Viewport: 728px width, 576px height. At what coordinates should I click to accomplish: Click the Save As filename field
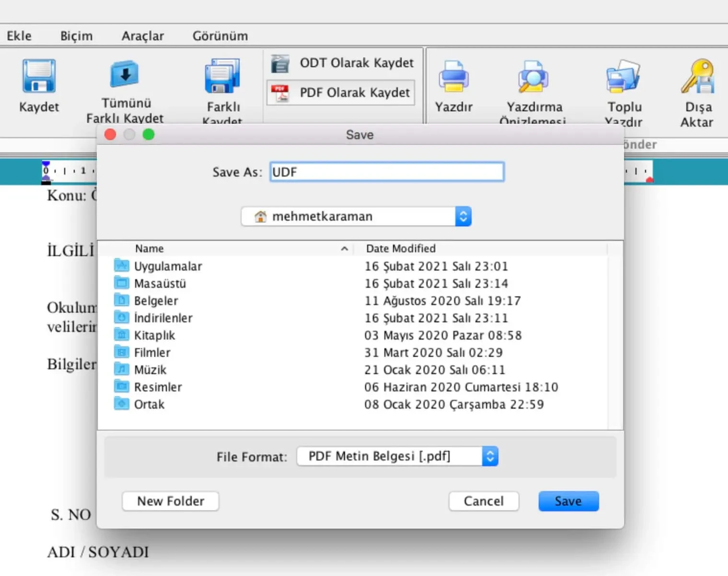coord(387,172)
